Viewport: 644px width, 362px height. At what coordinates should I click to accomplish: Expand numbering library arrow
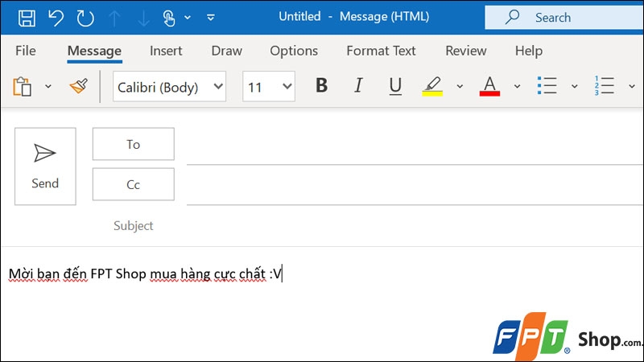tap(632, 86)
